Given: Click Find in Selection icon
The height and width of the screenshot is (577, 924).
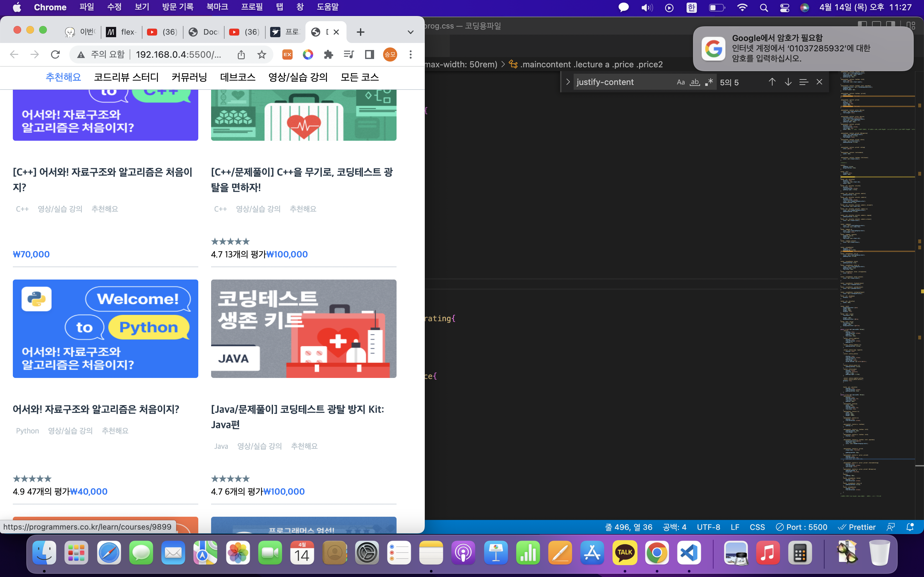Looking at the screenshot, I should (x=803, y=82).
